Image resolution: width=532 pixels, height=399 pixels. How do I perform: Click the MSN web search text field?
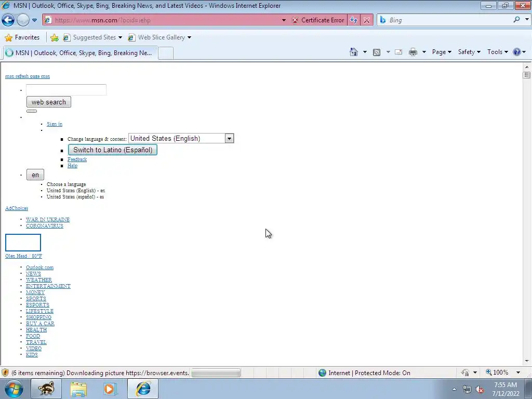(x=66, y=90)
